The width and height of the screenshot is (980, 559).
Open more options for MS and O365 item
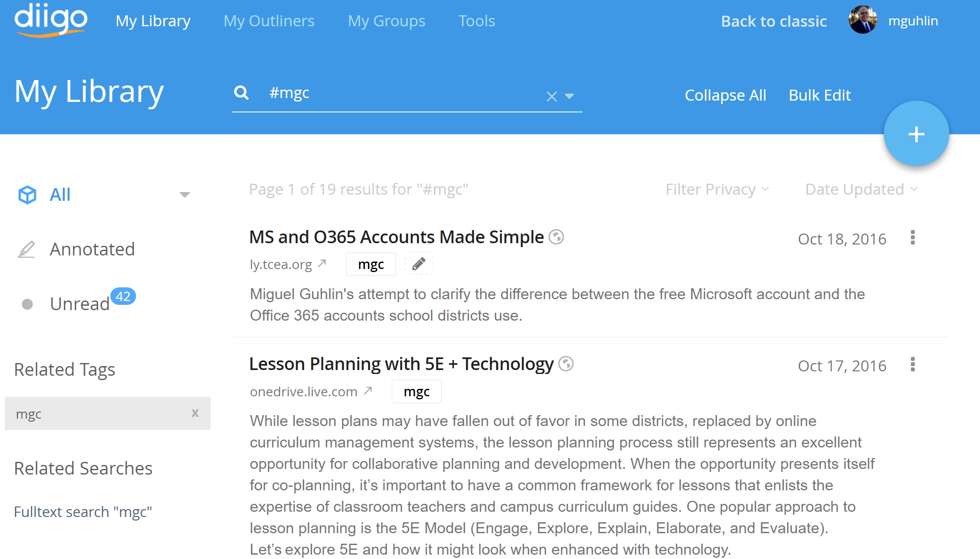point(913,238)
